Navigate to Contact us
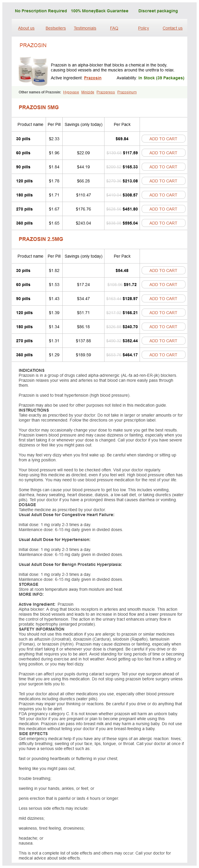 (172, 28)
